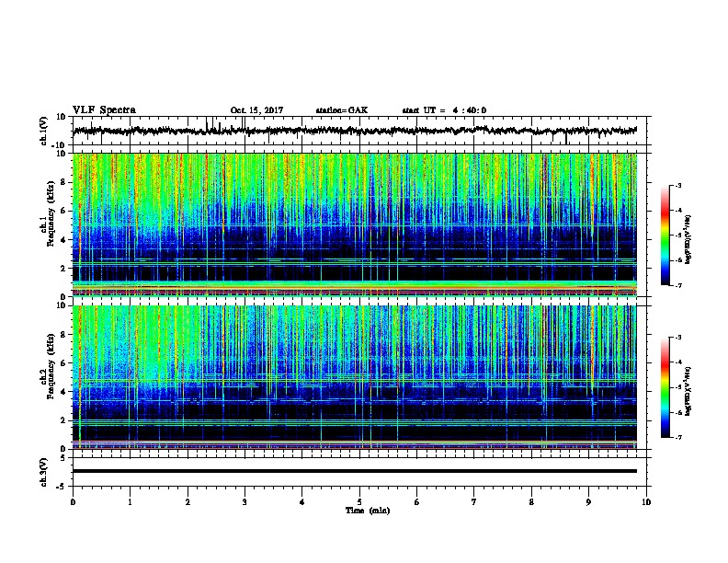Click the ch.1 colorbar log(PSD) unit label
The width and height of the screenshot is (728, 563).
pyautogui.click(x=688, y=240)
